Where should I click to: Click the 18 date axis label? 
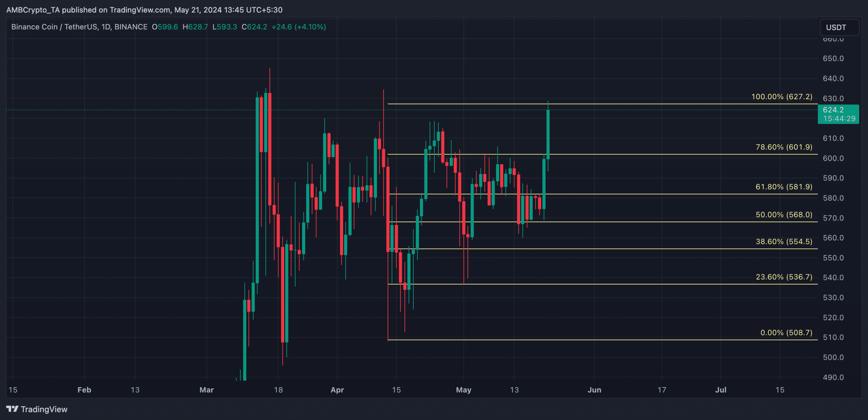pyautogui.click(x=278, y=390)
